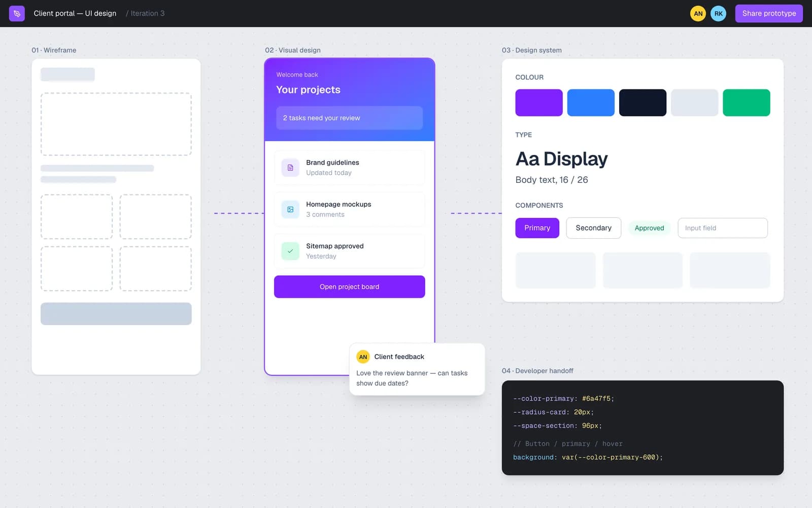The image size is (812, 508).
Task: Click the Primary component button
Action: [x=537, y=228]
